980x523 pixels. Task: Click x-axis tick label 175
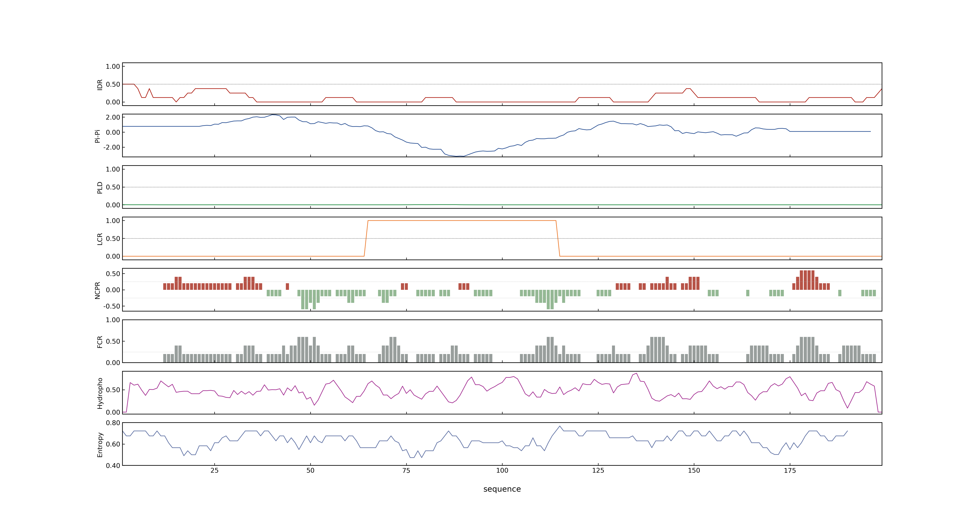click(x=790, y=471)
